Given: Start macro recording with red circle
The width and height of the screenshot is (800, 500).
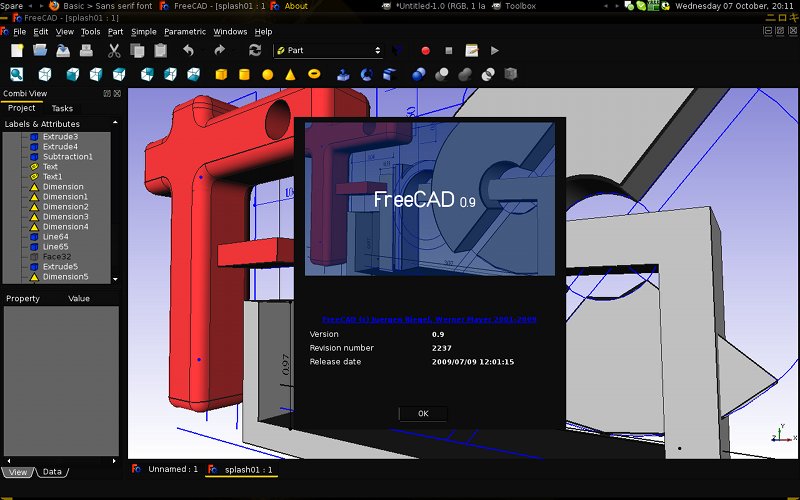Looking at the screenshot, I should (425, 50).
